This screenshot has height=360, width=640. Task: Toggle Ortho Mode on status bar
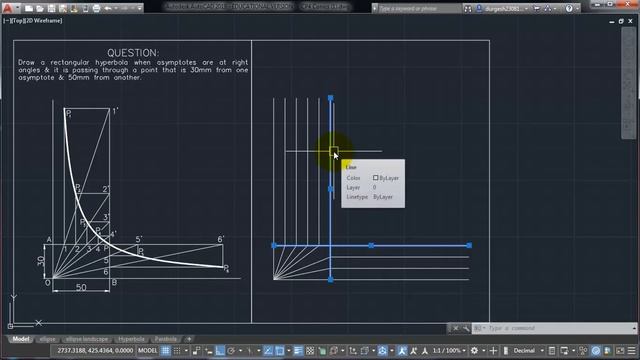coord(220,351)
